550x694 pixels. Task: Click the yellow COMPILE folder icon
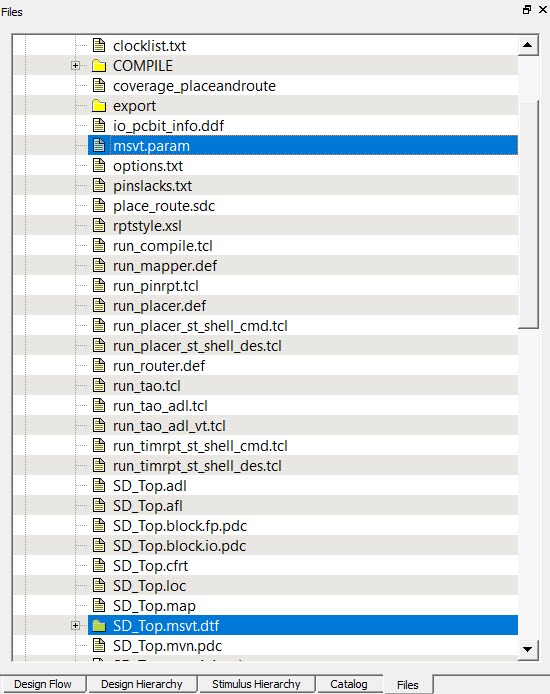coord(99,66)
